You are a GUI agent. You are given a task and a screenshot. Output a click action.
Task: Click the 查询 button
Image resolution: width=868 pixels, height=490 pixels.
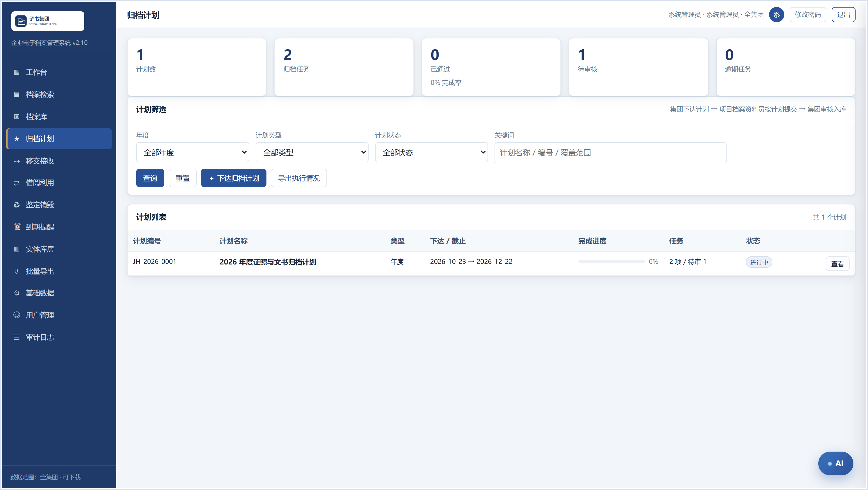[x=150, y=178]
